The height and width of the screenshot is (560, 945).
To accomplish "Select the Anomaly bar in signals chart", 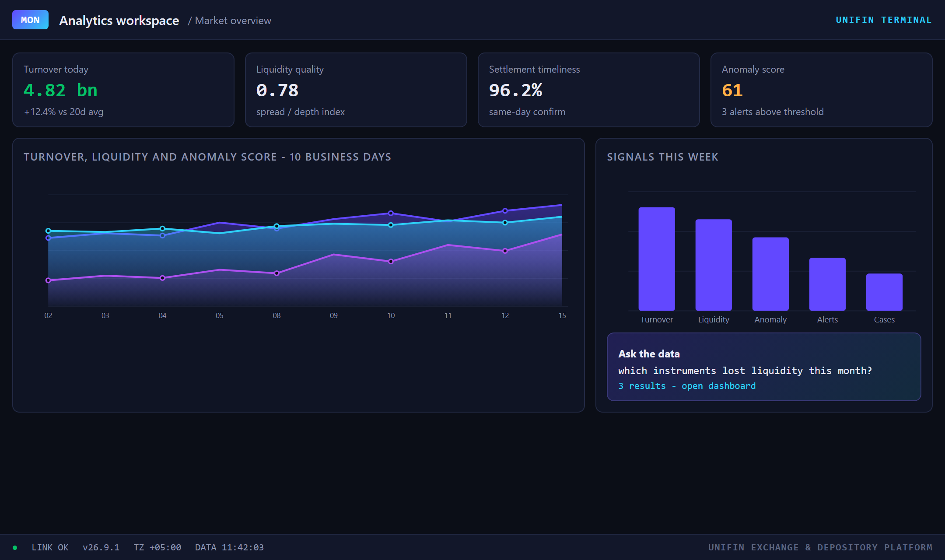I will pos(770,274).
